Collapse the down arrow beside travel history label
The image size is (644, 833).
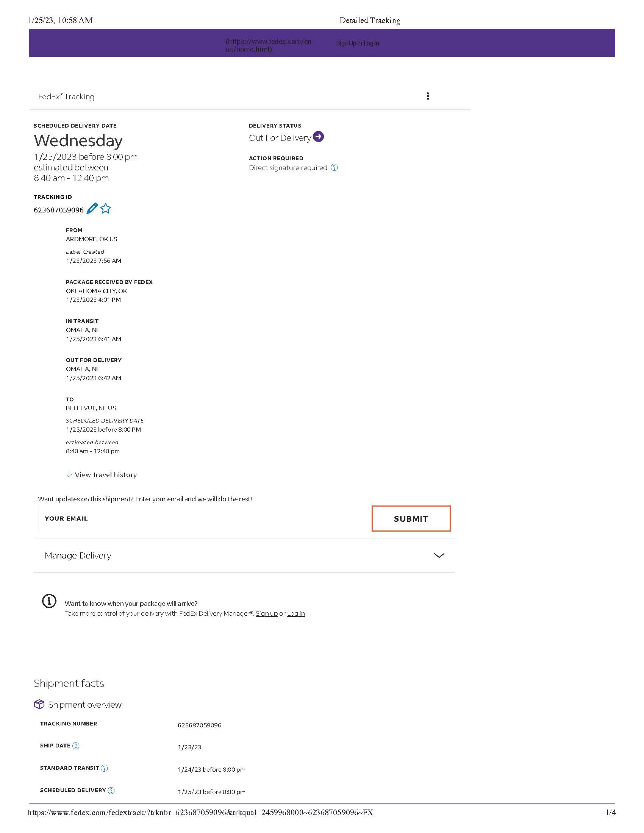[x=69, y=474]
